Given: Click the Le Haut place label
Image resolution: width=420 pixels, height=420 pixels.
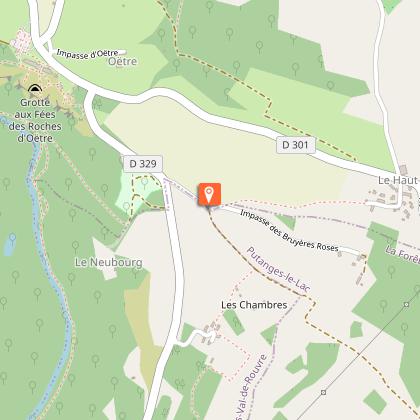Looking at the screenshot, I should click(398, 180).
